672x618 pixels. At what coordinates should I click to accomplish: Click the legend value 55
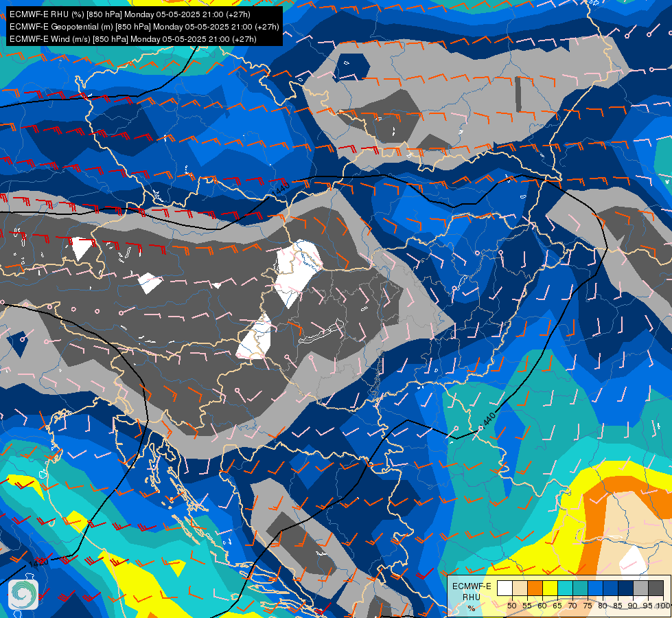[527, 606]
